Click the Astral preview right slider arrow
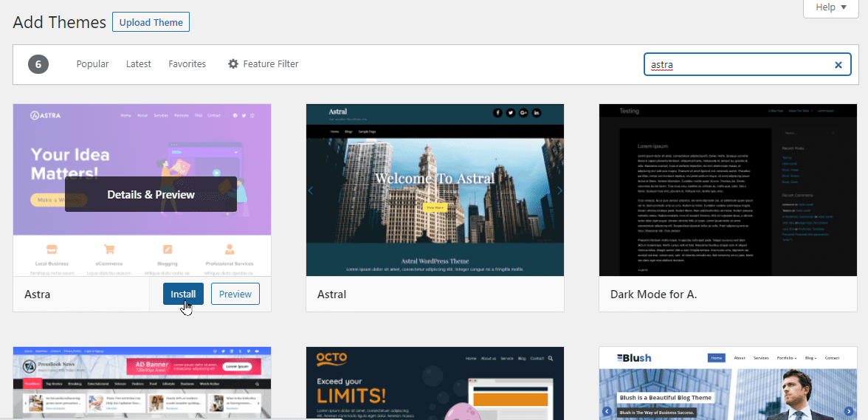The width and height of the screenshot is (868, 420). [559, 191]
